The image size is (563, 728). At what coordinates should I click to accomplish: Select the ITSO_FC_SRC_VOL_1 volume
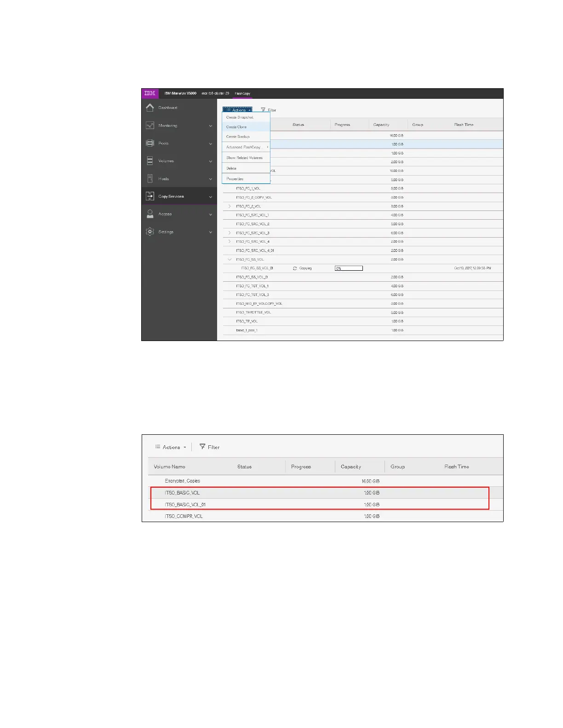[253, 215]
